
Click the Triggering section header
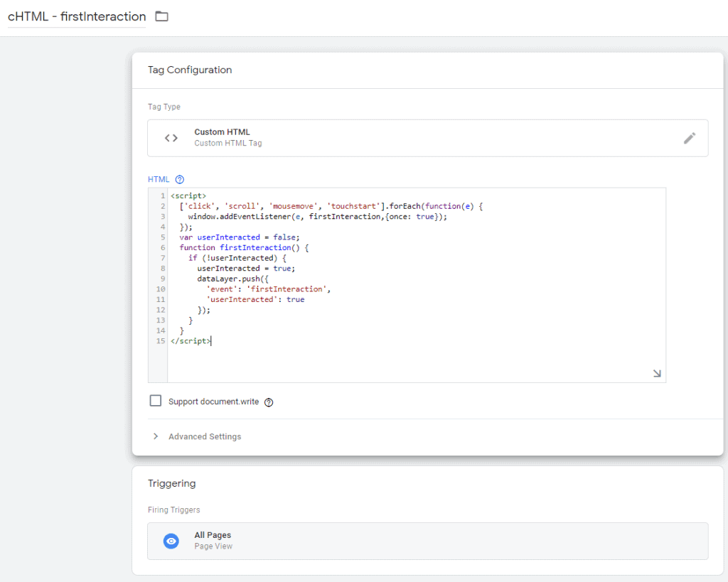pos(171,483)
